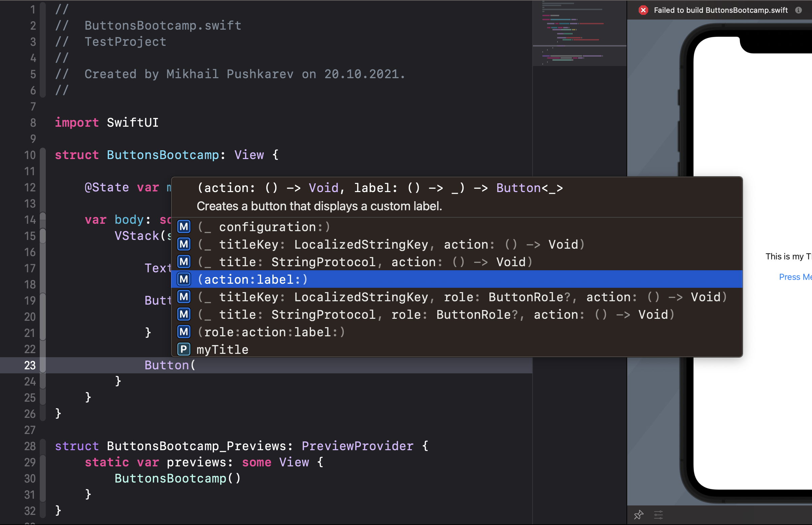Click the M icon of highlighted action:label:
Screen dimensions: 812x525
point(183,280)
